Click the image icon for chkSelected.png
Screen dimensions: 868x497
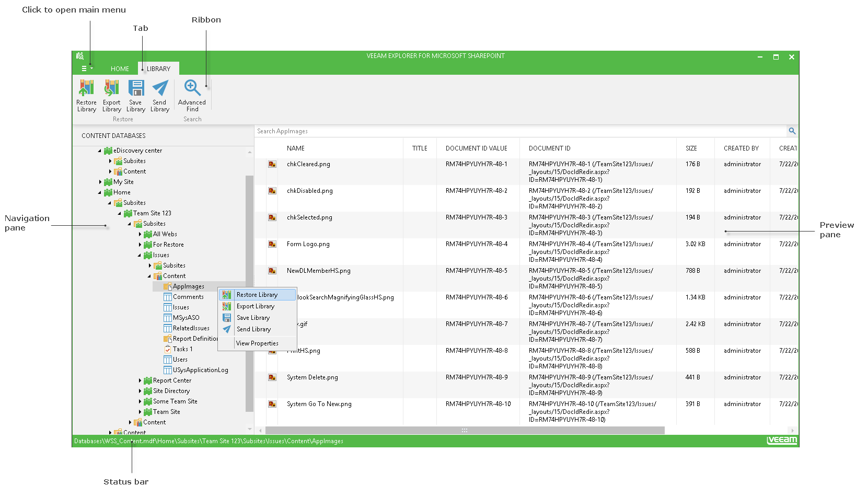click(272, 217)
